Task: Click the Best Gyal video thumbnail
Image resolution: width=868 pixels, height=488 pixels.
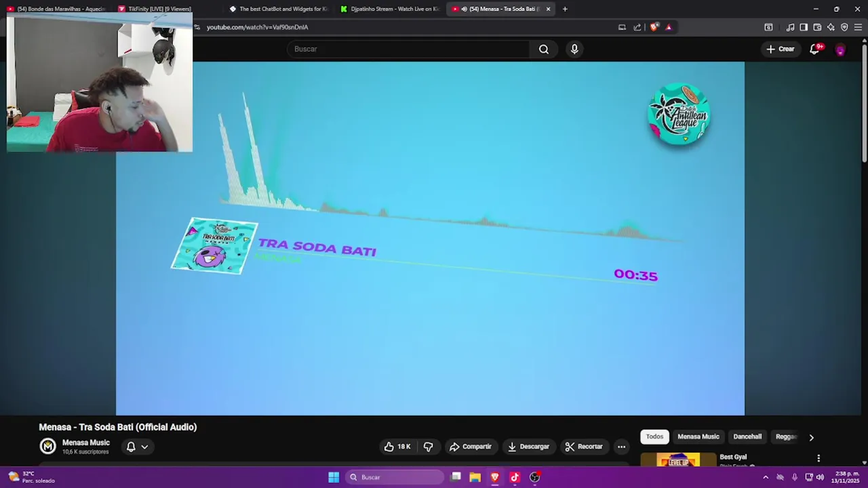Action: pos(678,460)
